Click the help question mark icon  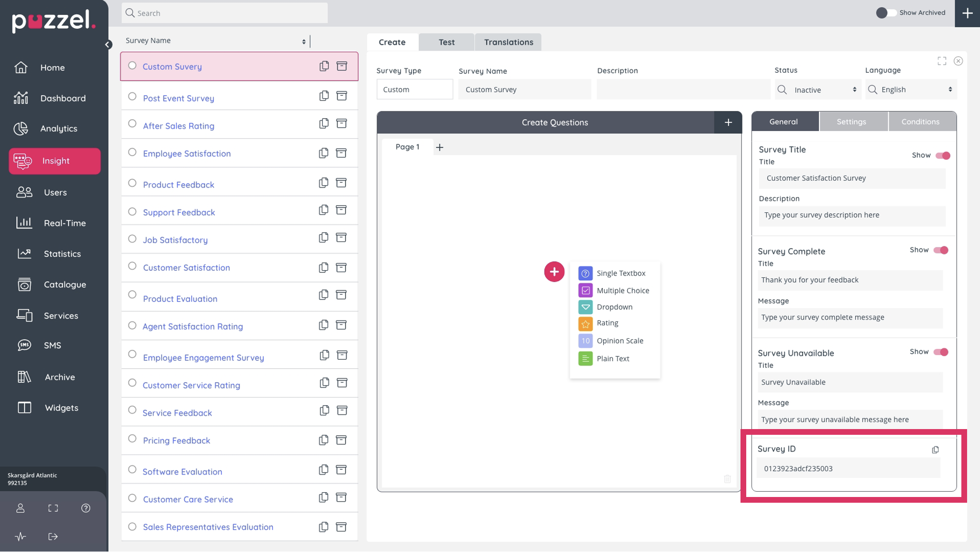click(86, 508)
